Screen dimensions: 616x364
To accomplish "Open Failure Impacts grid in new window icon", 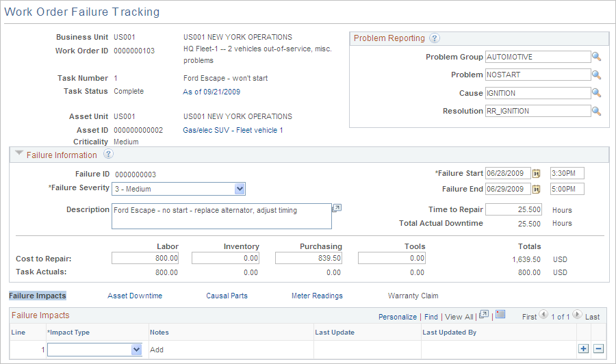I will click(x=484, y=314).
